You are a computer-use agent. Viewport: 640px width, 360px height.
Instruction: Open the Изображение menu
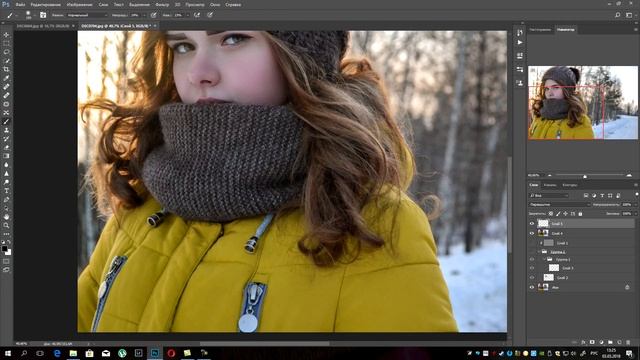click(79, 4)
